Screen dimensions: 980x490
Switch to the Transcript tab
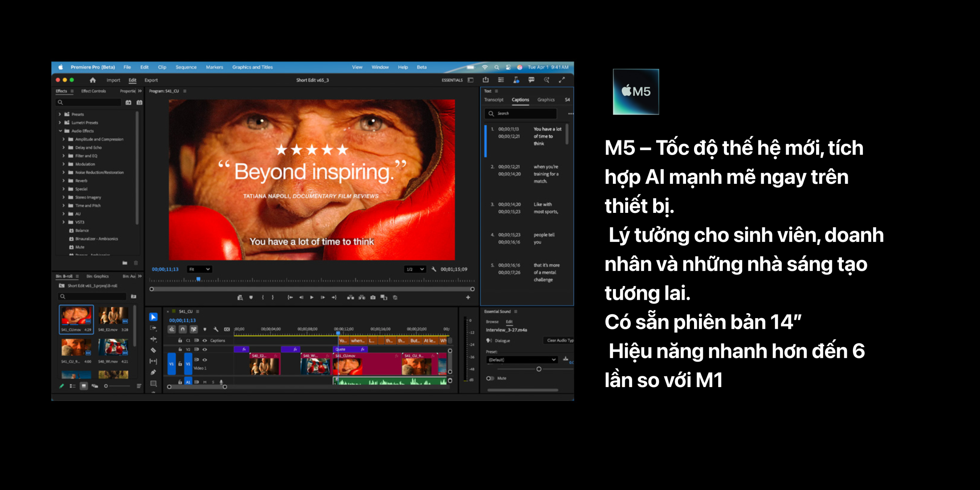(493, 100)
